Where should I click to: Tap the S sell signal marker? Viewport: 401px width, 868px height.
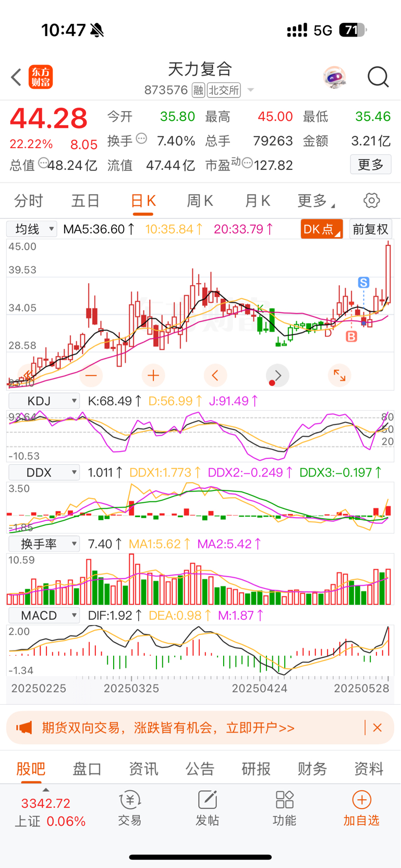363,283
